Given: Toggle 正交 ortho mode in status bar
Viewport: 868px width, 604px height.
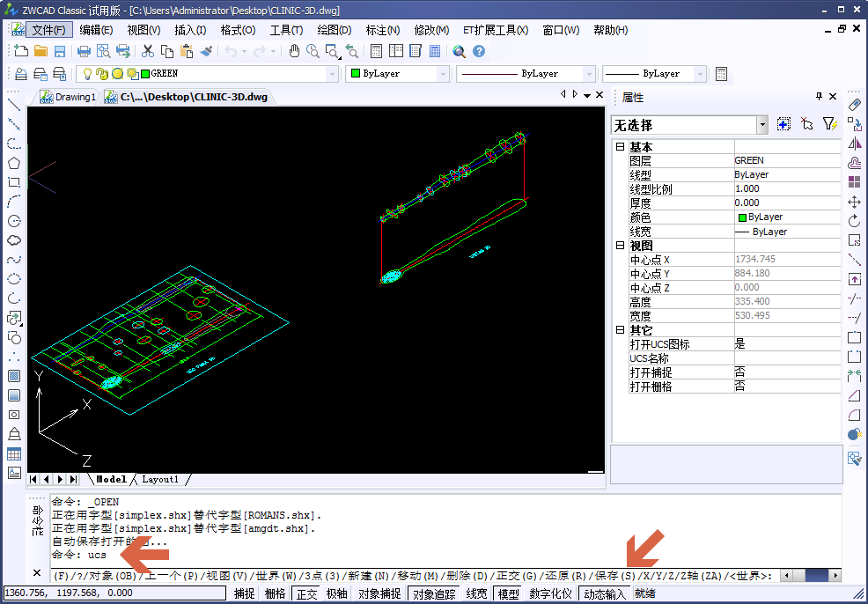Looking at the screenshot, I should [305, 594].
